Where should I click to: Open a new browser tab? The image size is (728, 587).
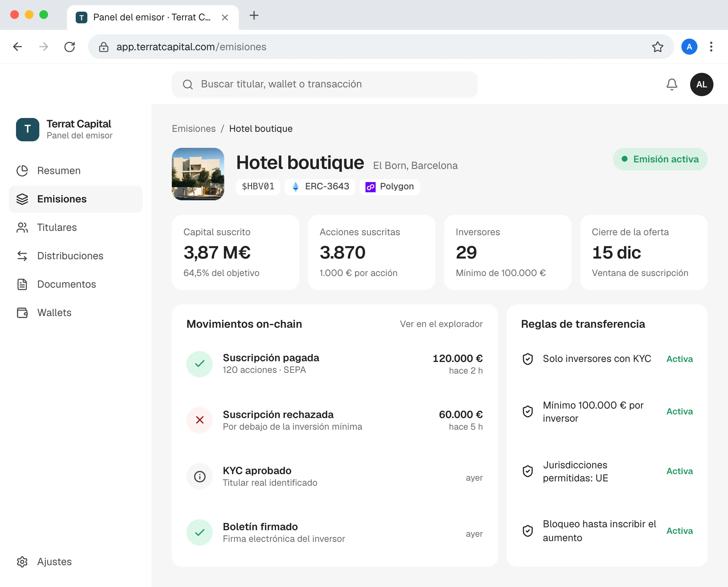coord(254,15)
